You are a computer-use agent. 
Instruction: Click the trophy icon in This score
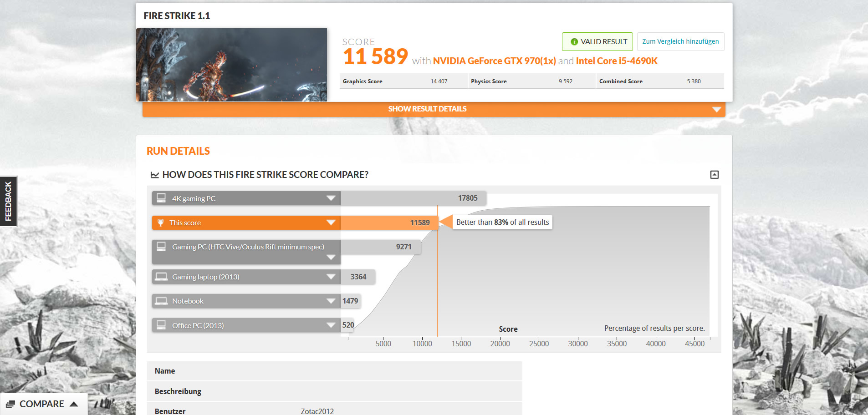[x=160, y=223]
